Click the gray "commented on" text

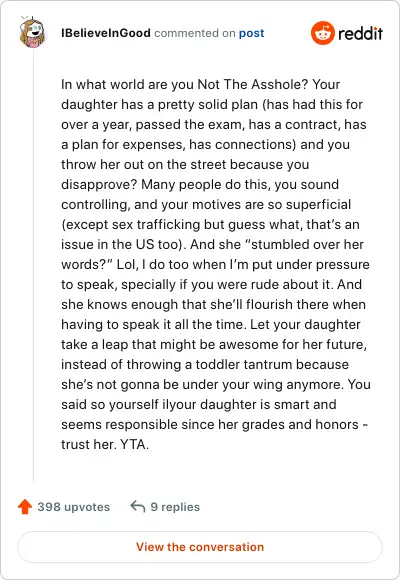pyautogui.click(x=195, y=33)
